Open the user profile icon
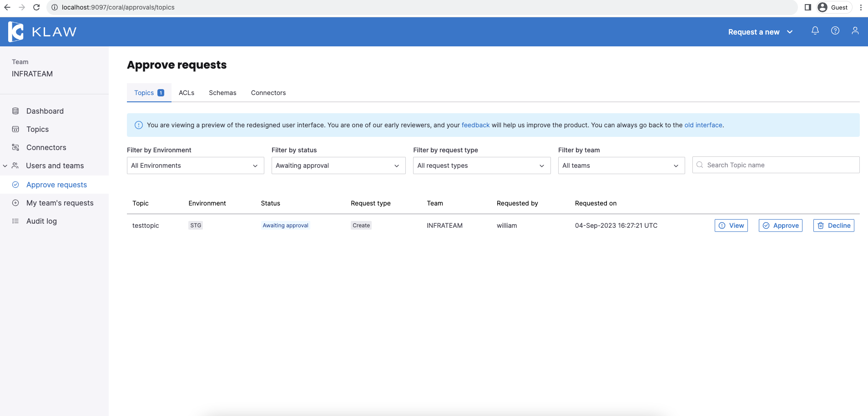 855,31
